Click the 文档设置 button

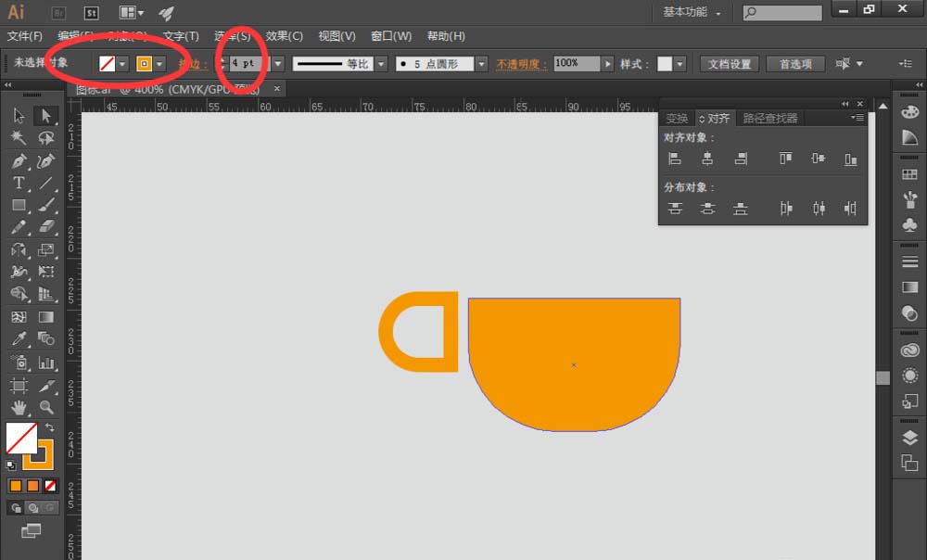pyautogui.click(x=729, y=64)
